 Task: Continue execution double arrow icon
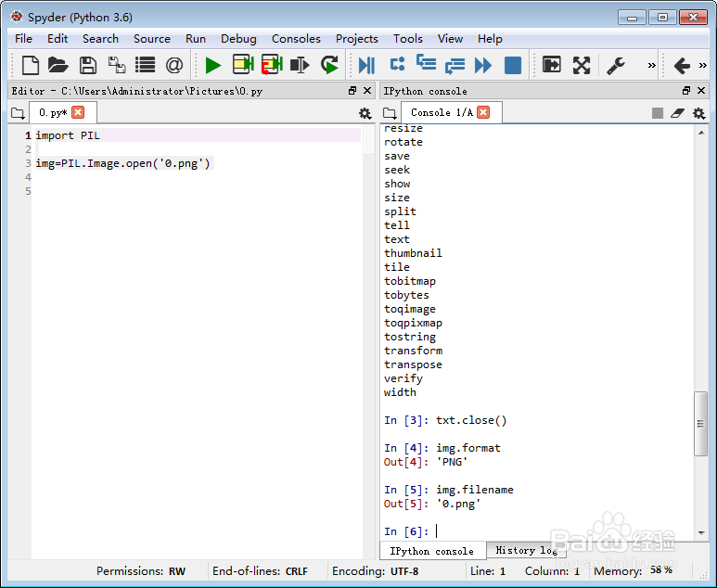click(483, 65)
